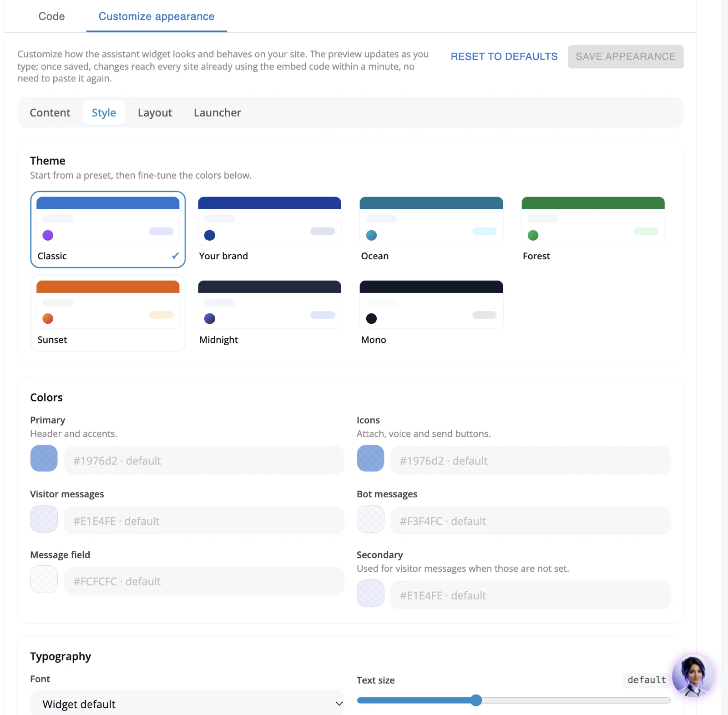Click the Text size slider handle
This screenshot has width=728, height=715.
(476, 700)
